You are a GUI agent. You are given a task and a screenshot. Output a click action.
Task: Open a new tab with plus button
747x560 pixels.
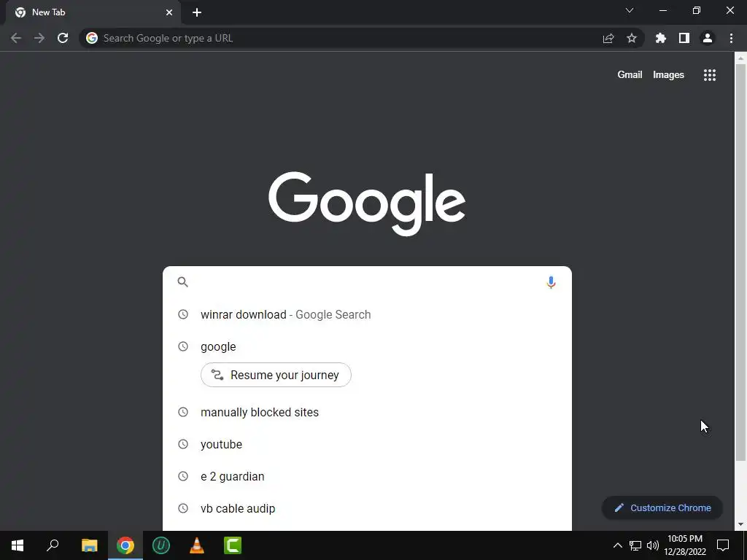click(x=197, y=12)
